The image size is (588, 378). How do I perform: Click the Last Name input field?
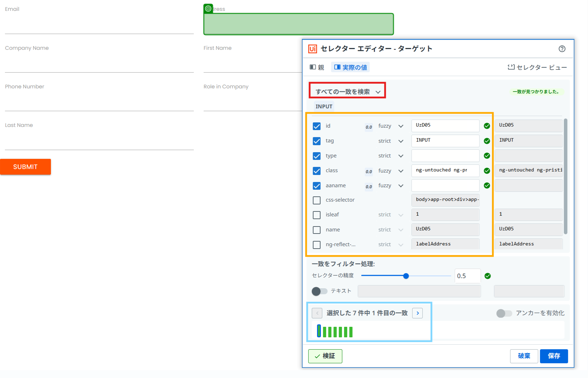[99, 140]
